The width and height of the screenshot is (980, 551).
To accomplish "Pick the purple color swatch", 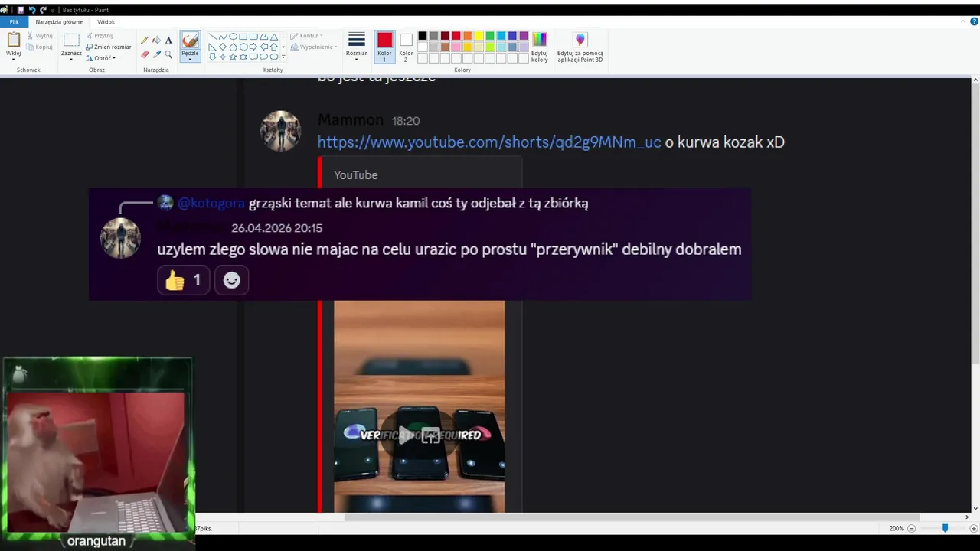I will [524, 36].
